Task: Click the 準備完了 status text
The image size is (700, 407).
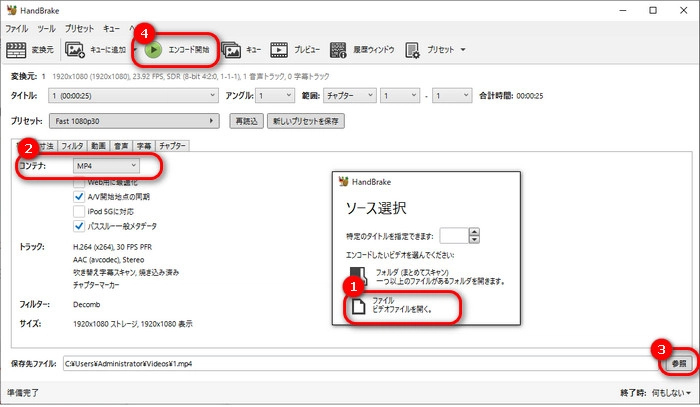Action: (x=23, y=393)
